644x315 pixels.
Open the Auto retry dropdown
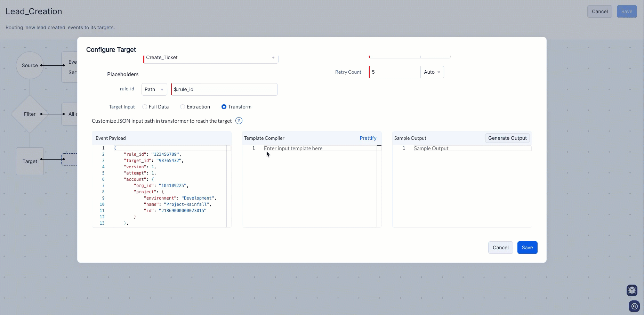(x=432, y=72)
